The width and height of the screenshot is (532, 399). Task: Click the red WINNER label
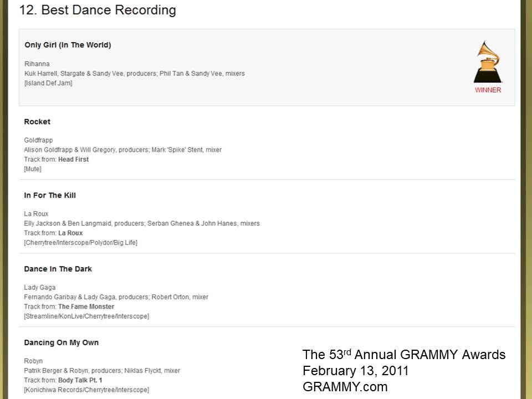pyautogui.click(x=488, y=90)
